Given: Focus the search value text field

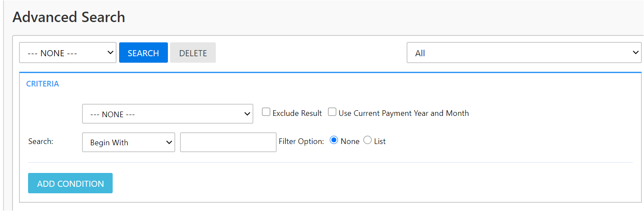Looking at the screenshot, I should click(x=228, y=142).
